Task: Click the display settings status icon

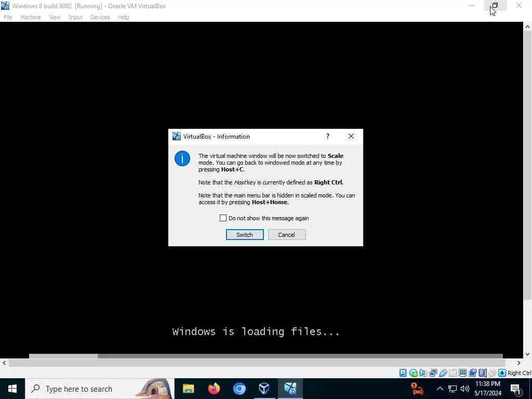Action: pos(462,373)
